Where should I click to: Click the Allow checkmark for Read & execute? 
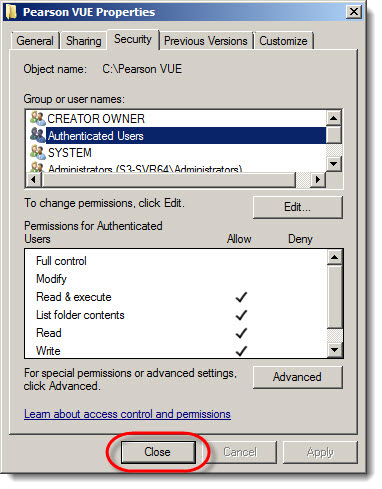(241, 297)
